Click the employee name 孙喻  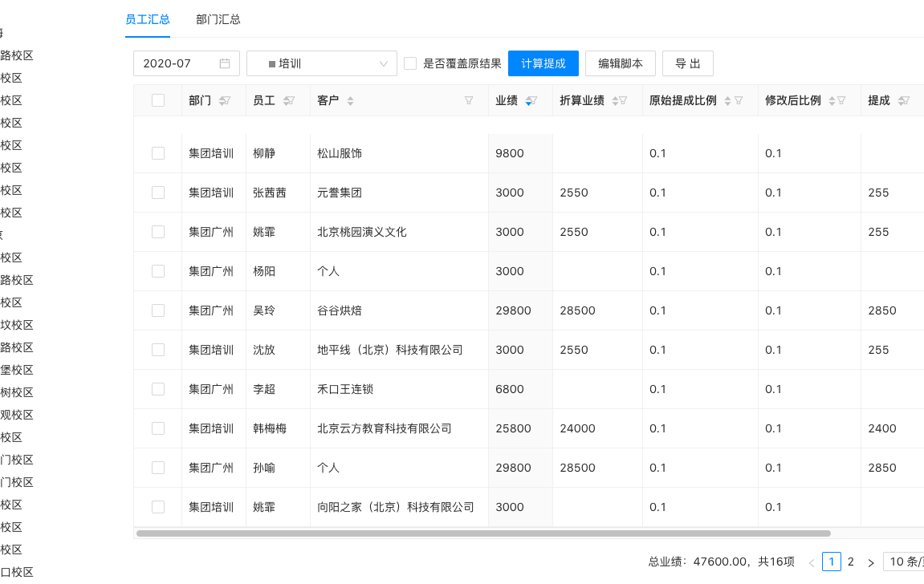pos(264,468)
